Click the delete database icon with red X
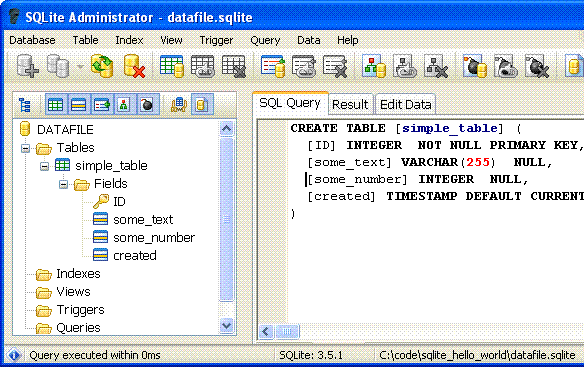The width and height of the screenshot is (584, 367). pos(134,66)
